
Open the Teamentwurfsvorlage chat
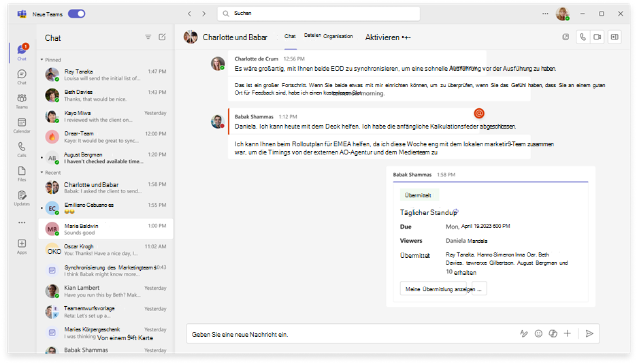coord(105,312)
